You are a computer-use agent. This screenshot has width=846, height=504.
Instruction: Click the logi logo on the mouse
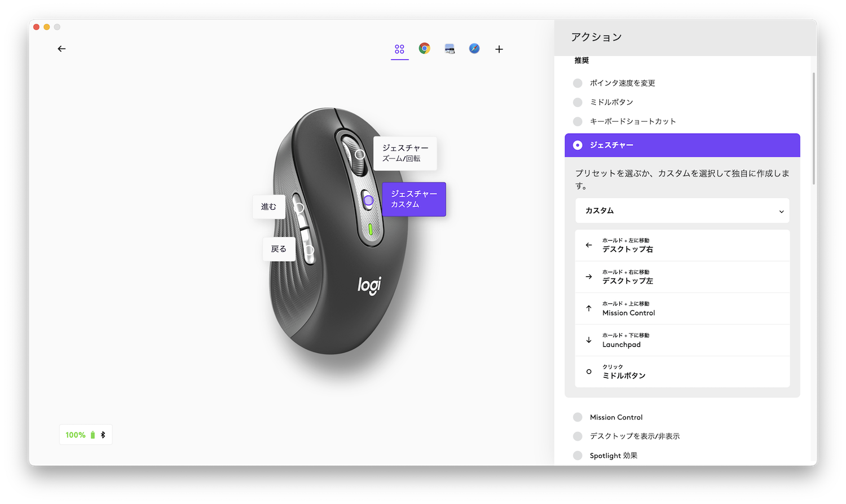point(370,285)
